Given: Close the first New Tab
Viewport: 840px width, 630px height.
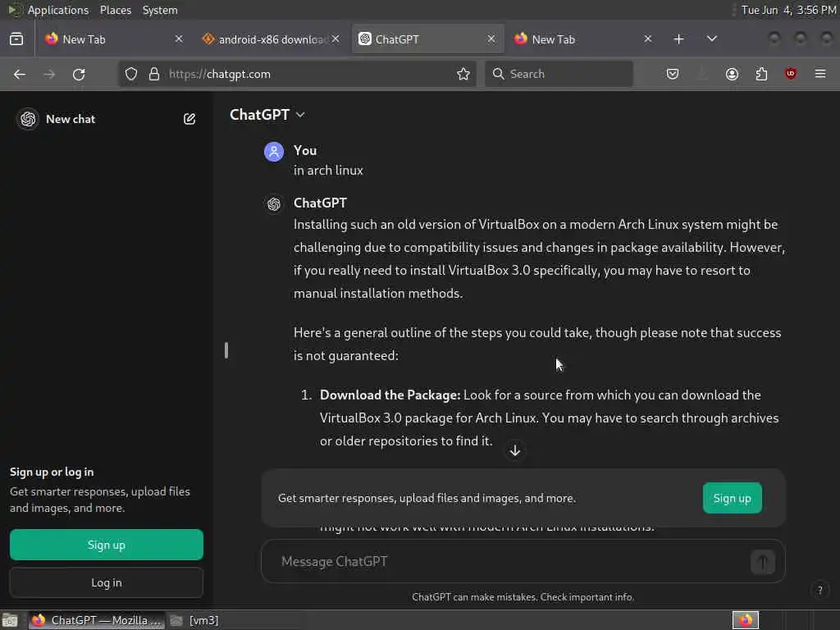Looking at the screenshot, I should pyautogui.click(x=179, y=39).
